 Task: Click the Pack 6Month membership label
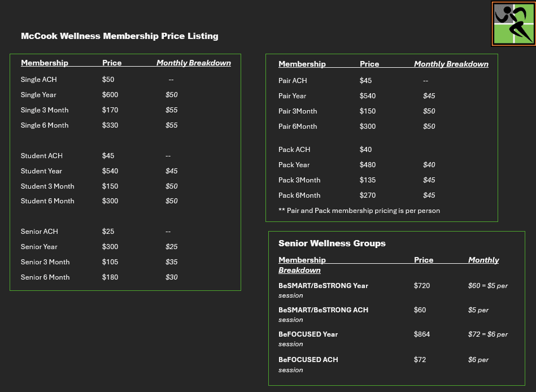pyautogui.click(x=299, y=195)
